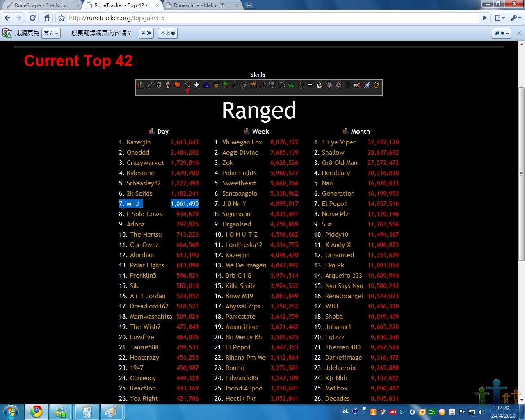
Task: Choose the Farming watering can icon
Action: [329, 85]
